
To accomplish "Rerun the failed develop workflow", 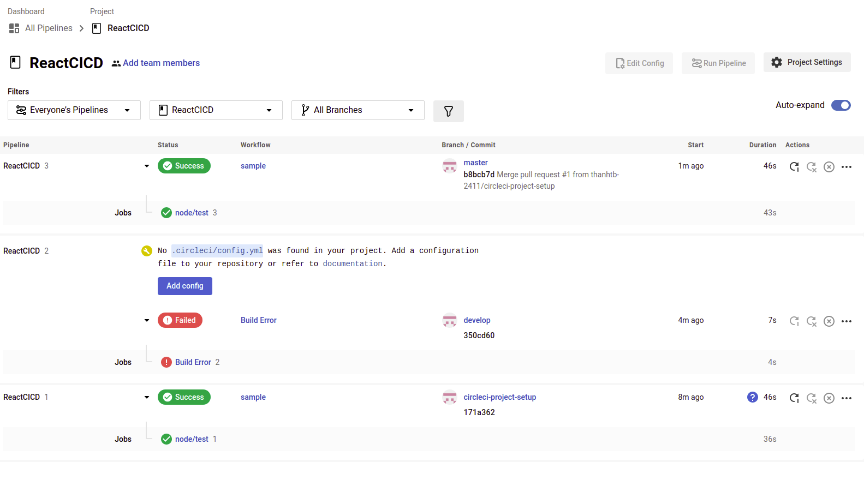I will point(794,321).
